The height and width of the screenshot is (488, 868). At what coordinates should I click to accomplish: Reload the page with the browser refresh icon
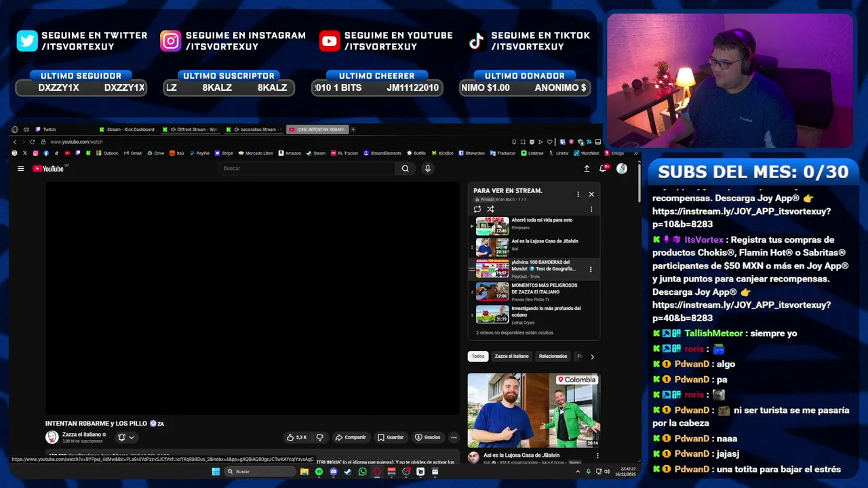[32, 142]
